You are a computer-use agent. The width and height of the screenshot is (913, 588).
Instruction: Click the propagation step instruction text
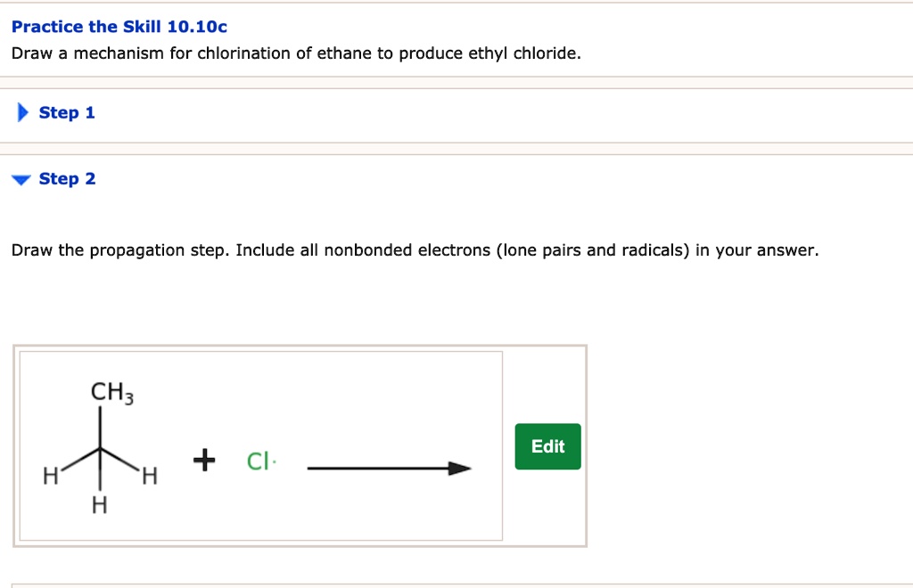coord(415,249)
